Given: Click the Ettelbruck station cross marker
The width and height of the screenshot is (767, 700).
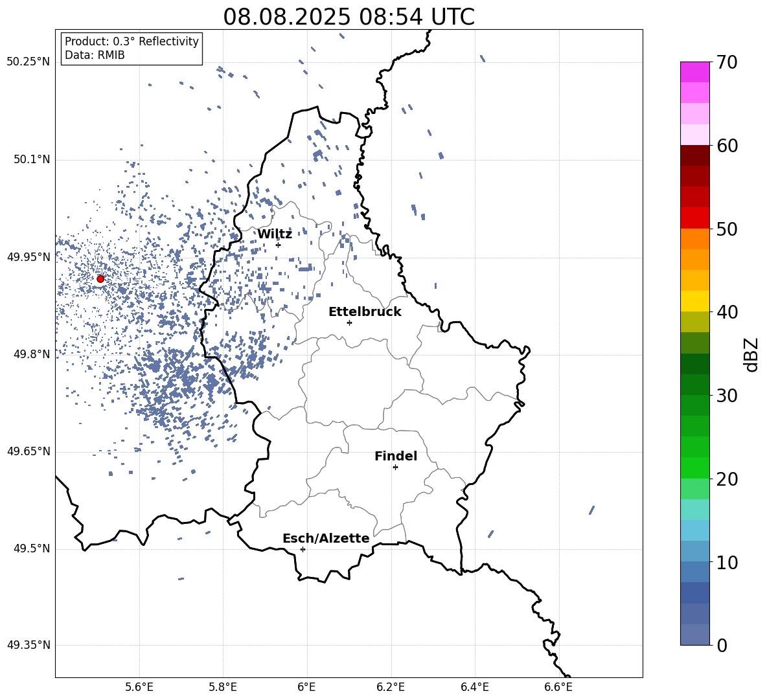Looking at the screenshot, I should [349, 322].
